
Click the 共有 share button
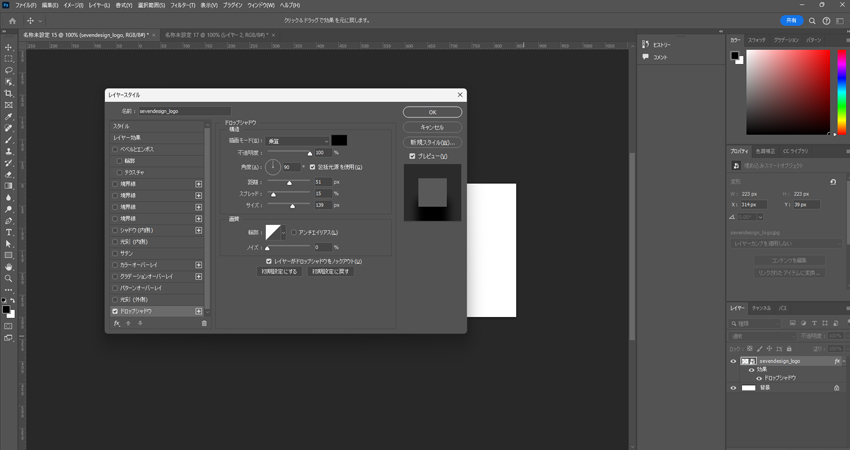pyautogui.click(x=791, y=21)
